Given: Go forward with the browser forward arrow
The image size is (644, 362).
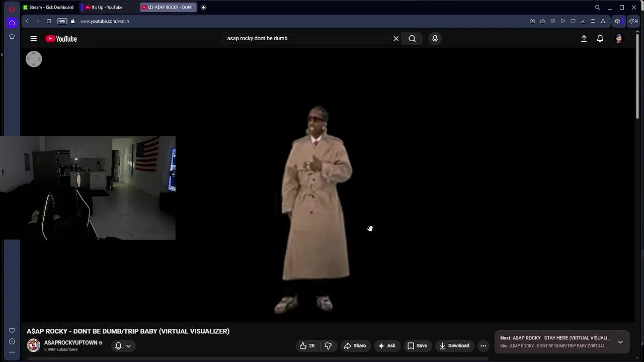Looking at the screenshot, I should [37, 21].
